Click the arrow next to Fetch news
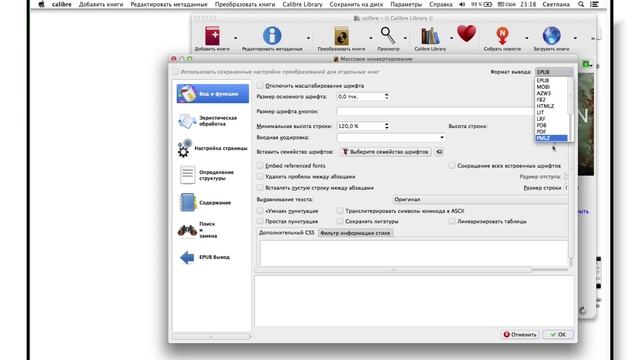 [527, 38]
